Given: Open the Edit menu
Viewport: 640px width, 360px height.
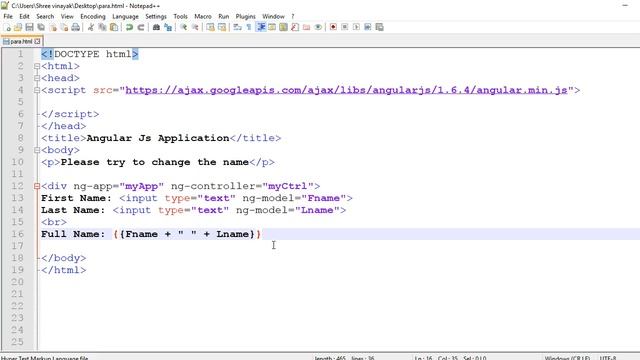Looking at the screenshot, I should tap(24, 16).
